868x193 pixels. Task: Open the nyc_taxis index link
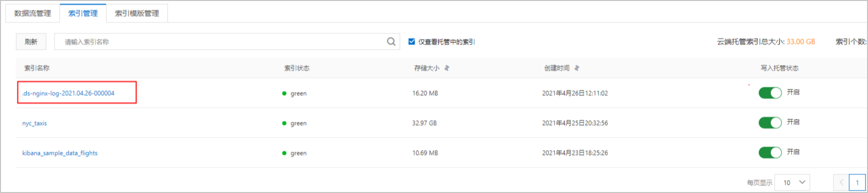35,123
